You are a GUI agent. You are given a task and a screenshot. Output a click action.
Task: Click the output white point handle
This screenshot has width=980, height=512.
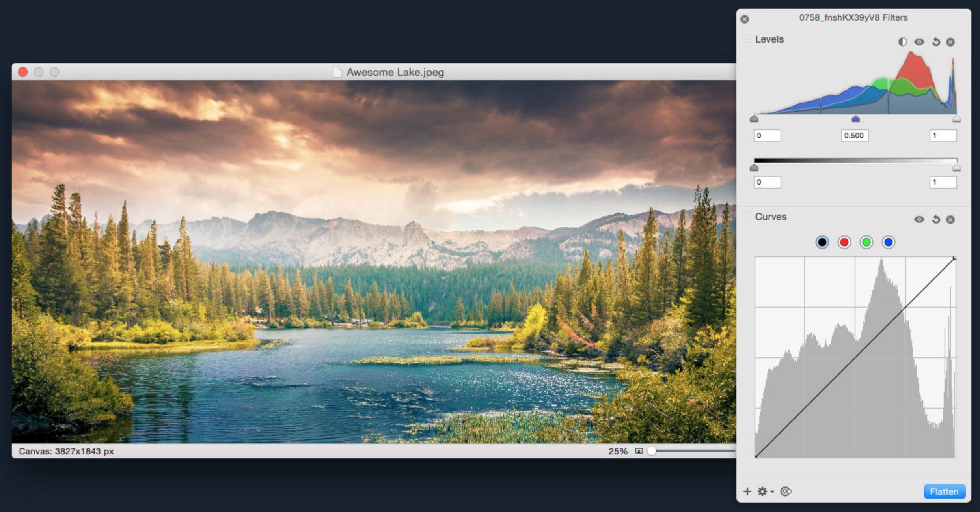[x=956, y=168]
